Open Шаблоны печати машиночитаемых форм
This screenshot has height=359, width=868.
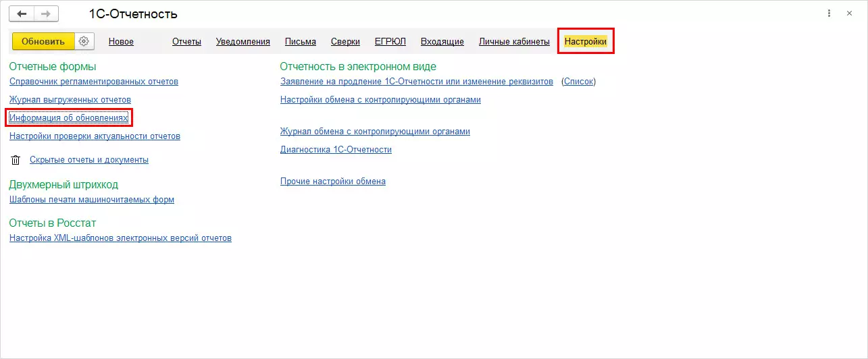(x=92, y=200)
